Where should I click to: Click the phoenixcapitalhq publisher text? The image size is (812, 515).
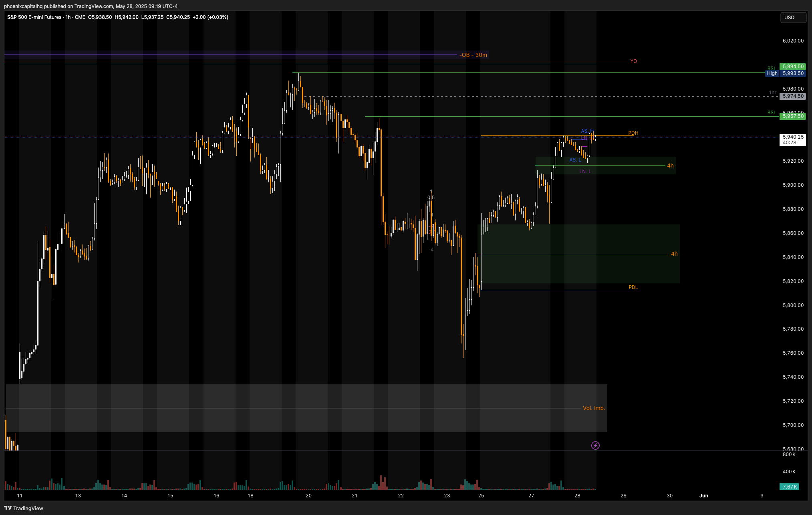(23, 6)
